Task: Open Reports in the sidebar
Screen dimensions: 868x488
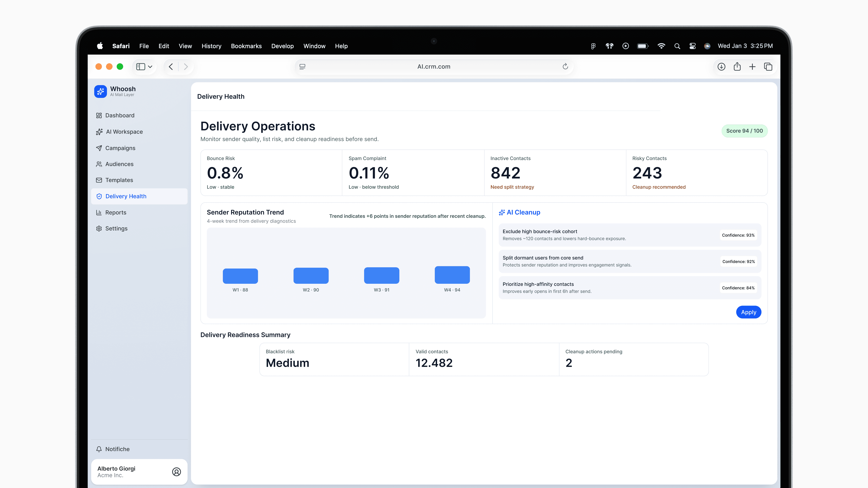Action: point(139,212)
